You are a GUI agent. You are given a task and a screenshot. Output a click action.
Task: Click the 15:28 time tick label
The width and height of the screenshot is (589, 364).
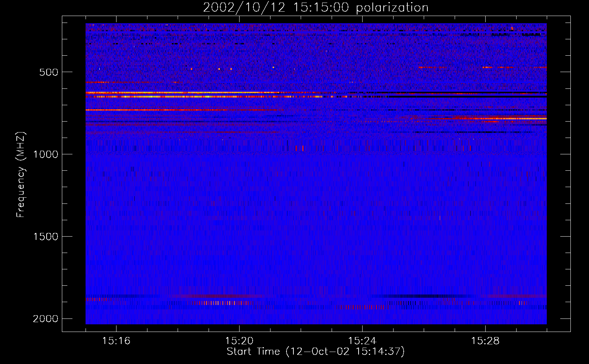point(486,341)
